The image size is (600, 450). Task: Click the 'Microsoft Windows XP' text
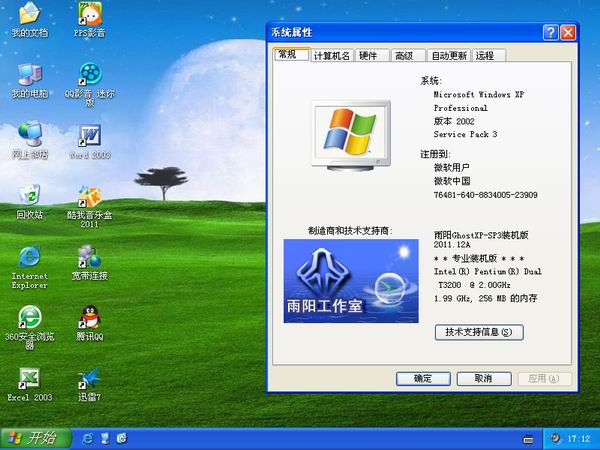coord(479,95)
